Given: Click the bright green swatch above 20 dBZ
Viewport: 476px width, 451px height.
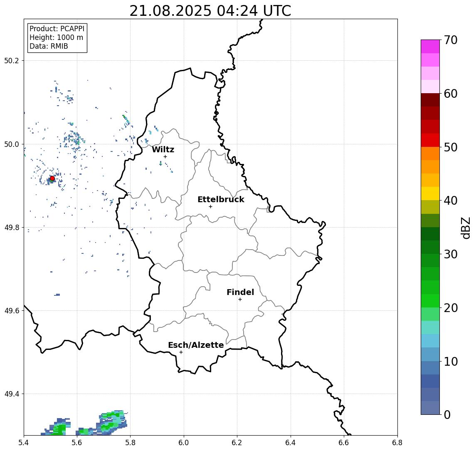Looking at the screenshot, I should click(430, 300).
